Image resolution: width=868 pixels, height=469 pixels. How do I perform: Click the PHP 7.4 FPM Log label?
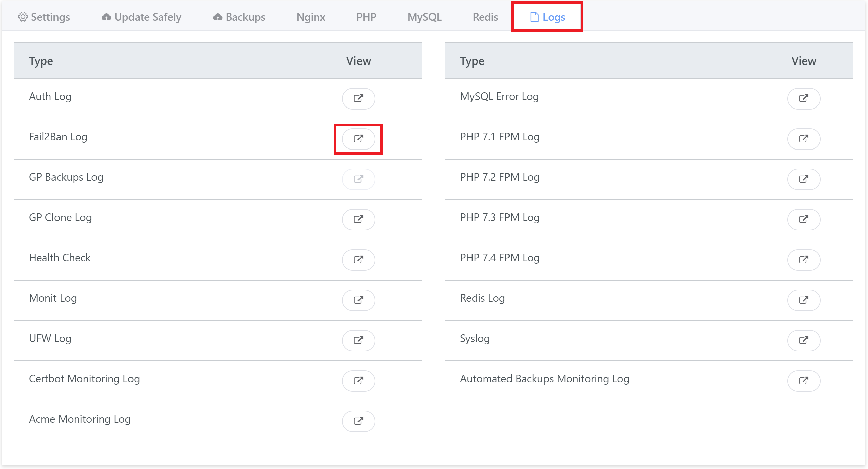pyautogui.click(x=500, y=258)
